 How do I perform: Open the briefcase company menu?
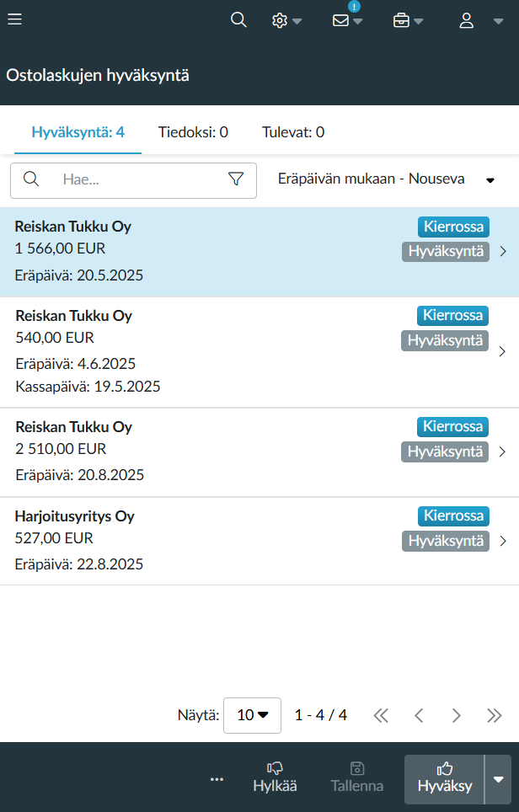[x=408, y=20]
